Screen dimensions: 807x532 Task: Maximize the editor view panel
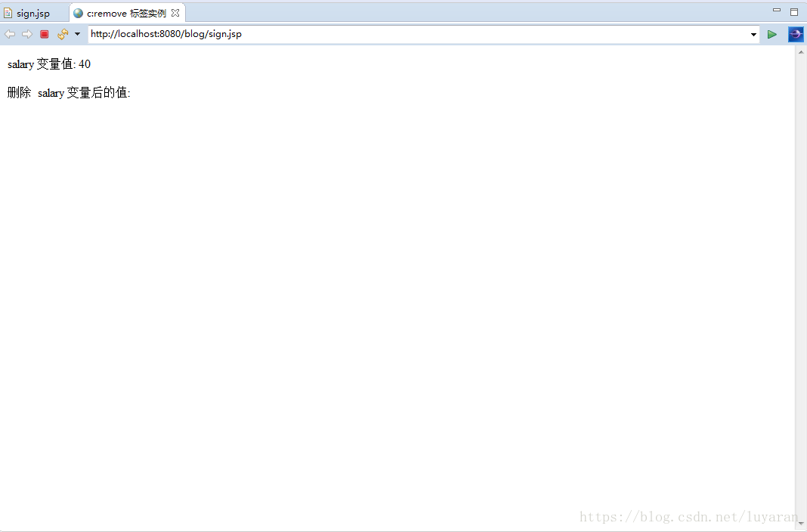794,12
